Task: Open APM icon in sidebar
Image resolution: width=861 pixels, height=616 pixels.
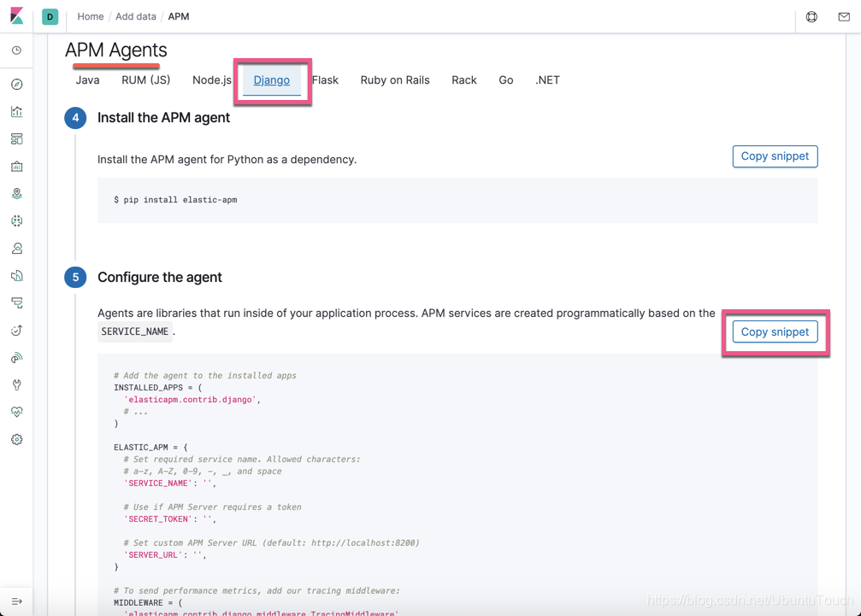Action: coord(17,302)
